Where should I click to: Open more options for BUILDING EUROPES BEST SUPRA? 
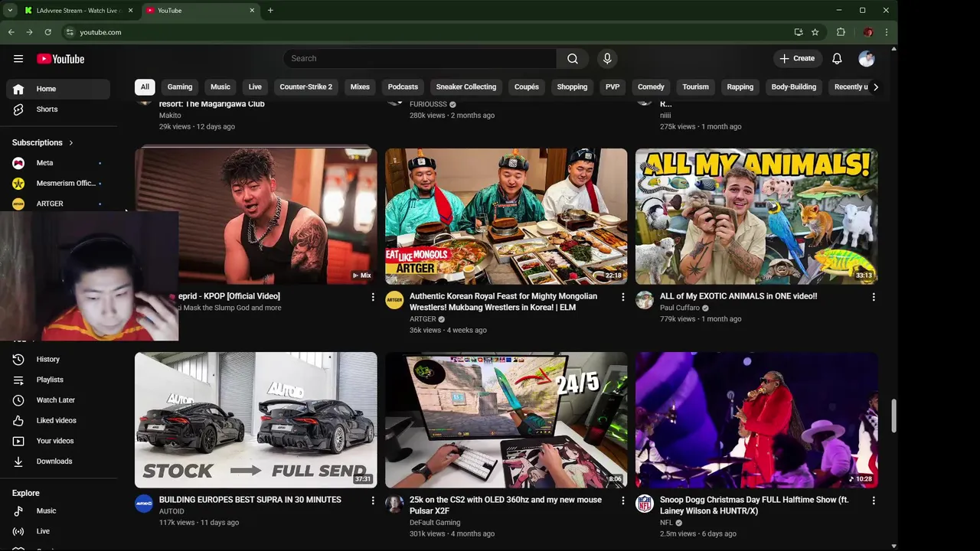pos(373,500)
